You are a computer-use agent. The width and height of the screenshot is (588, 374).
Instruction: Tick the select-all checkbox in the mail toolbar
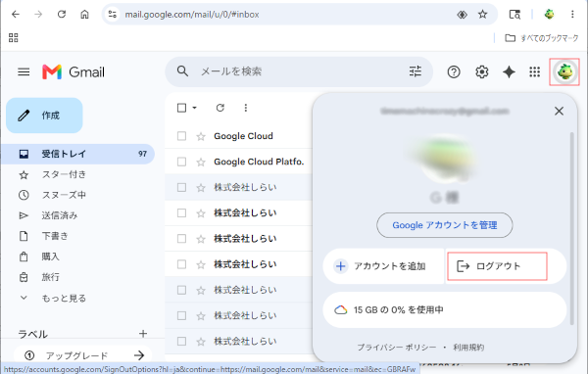(181, 108)
